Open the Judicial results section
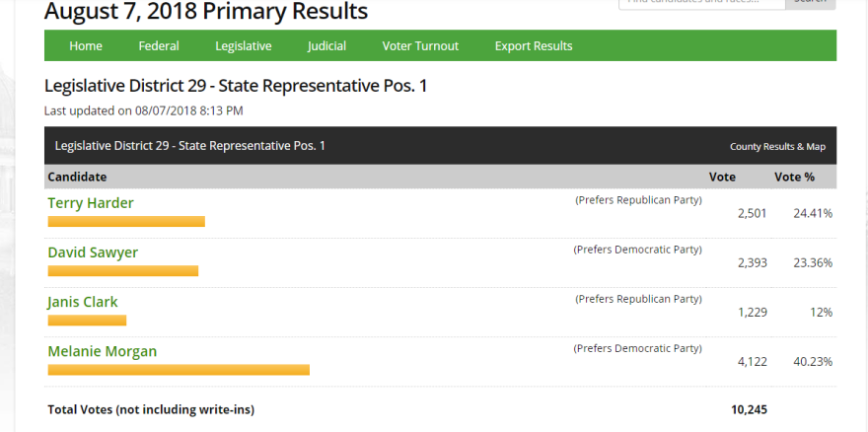The width and height of the screenshot is (868, 432). click(x=326, y=45)
